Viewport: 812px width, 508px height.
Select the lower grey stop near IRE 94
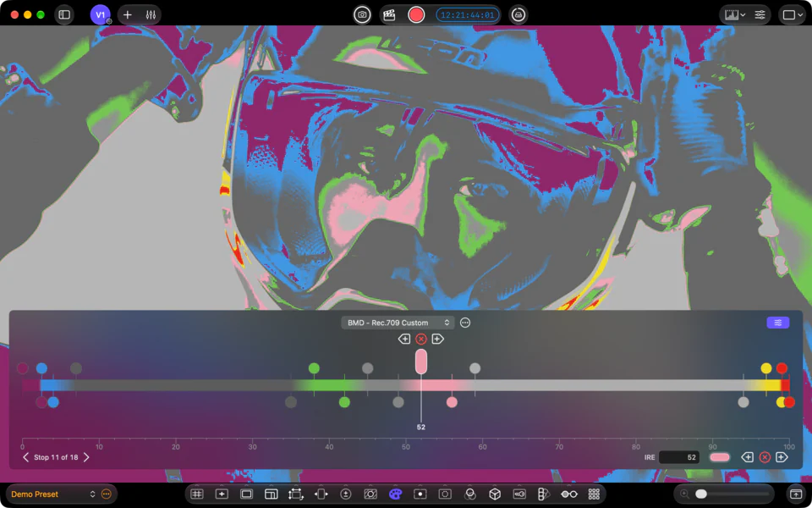743,402
